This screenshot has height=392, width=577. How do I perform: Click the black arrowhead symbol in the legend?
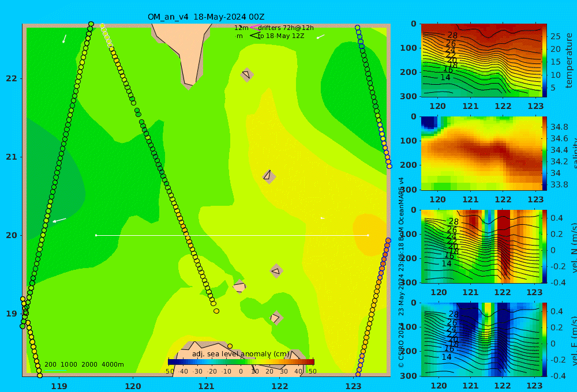[x=255, y=36]
